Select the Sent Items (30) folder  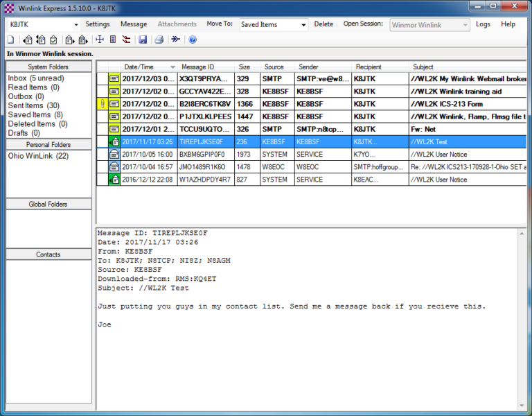click(x=33, y=105)
